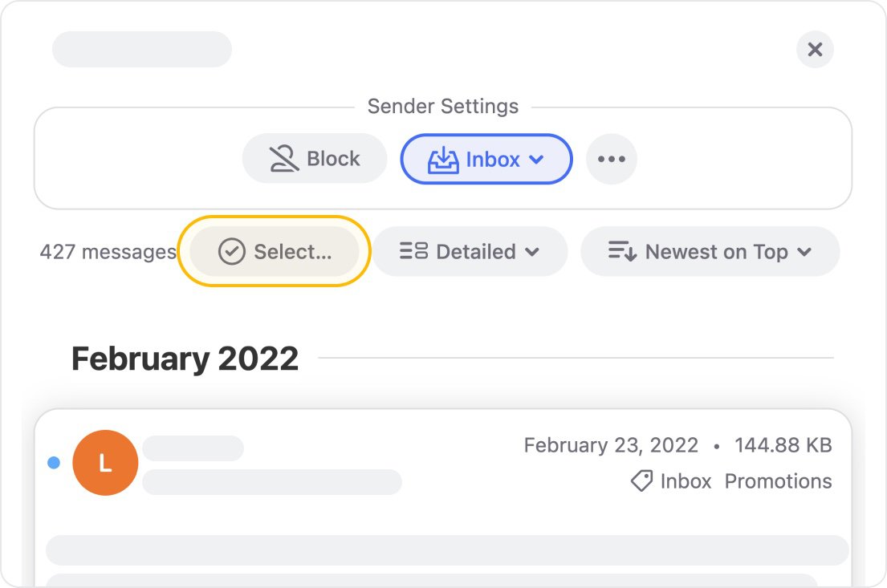Close the sender panel with X

[x=816, y=49]
